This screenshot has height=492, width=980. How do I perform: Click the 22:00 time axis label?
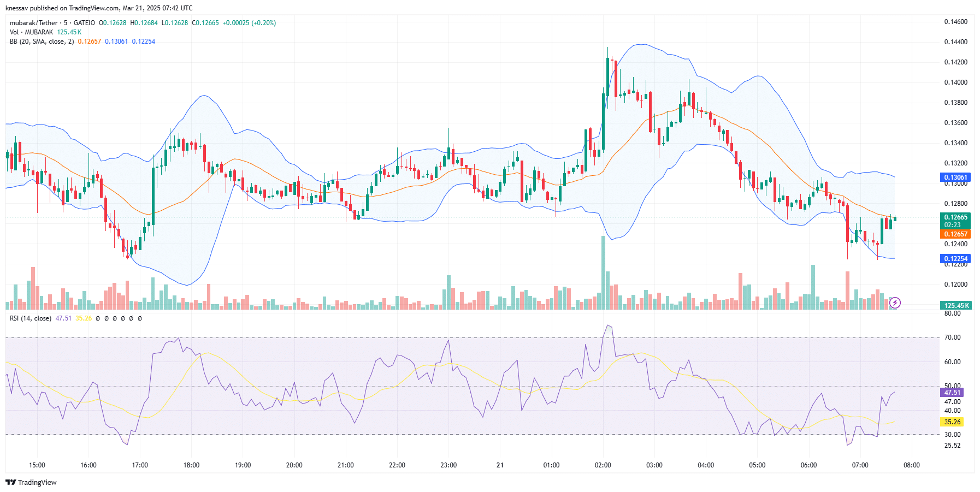397,465
